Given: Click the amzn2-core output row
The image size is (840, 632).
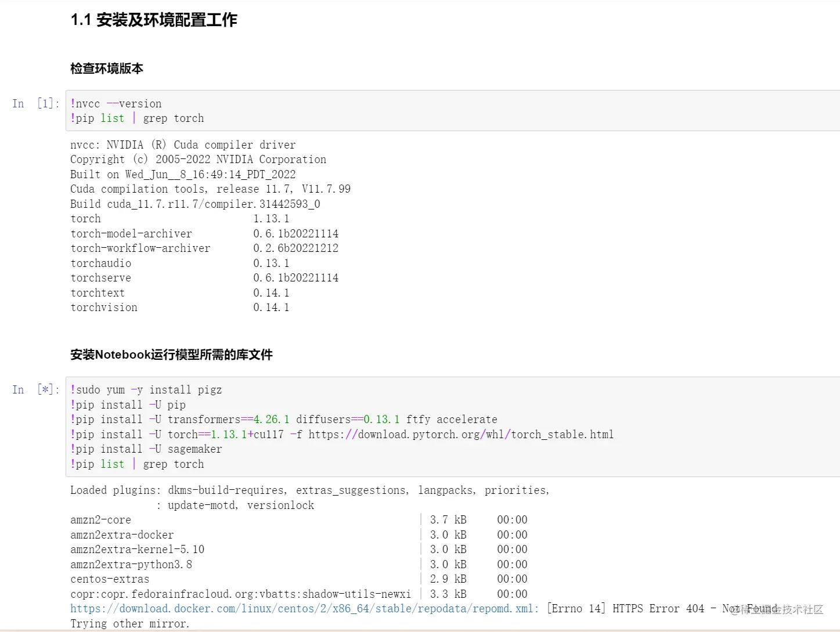Looking at the screenshot, I should (x=299, y=519).
